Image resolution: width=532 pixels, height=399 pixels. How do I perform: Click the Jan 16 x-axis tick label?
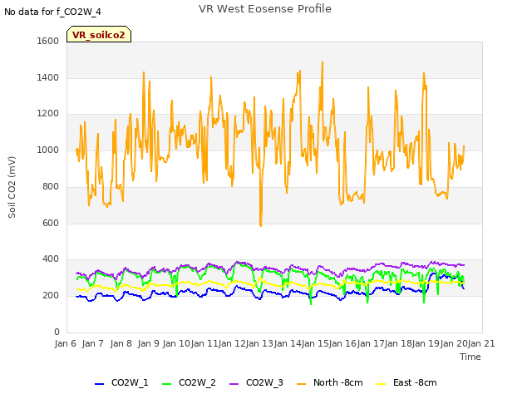tap(343, 343)
